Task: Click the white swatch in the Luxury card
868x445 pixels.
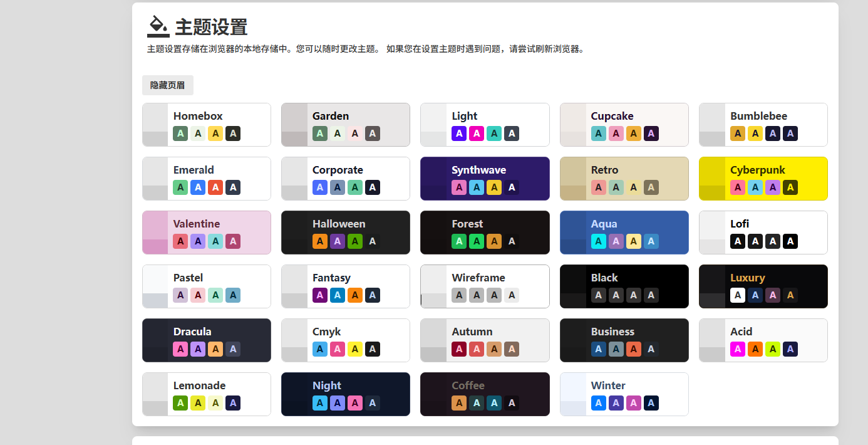Action: click(x=738, y=295)
